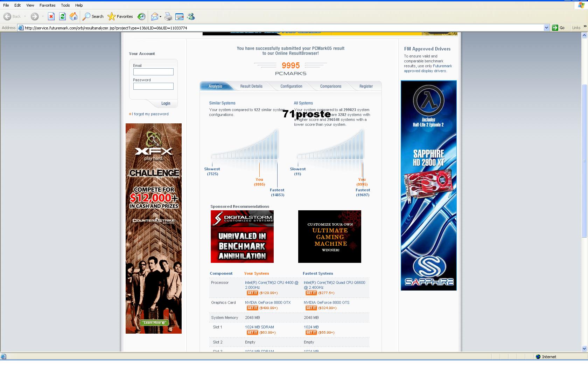Image resolution: width=588 pixels, height=368 pixels.
Task: Go to the Home page
Action: pos(73,16)
